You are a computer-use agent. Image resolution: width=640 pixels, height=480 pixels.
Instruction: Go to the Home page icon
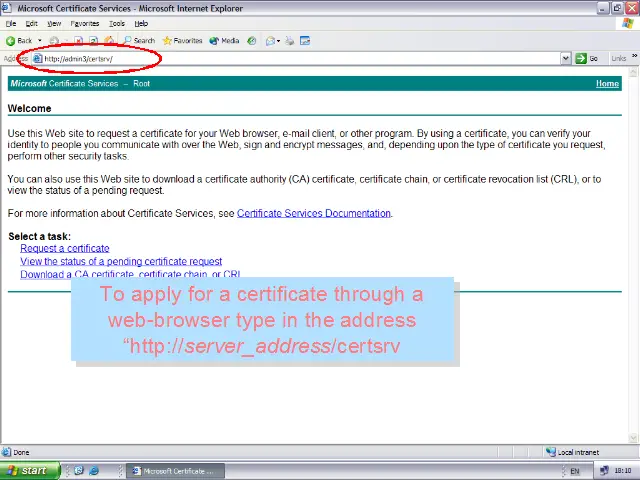point(109,40)
